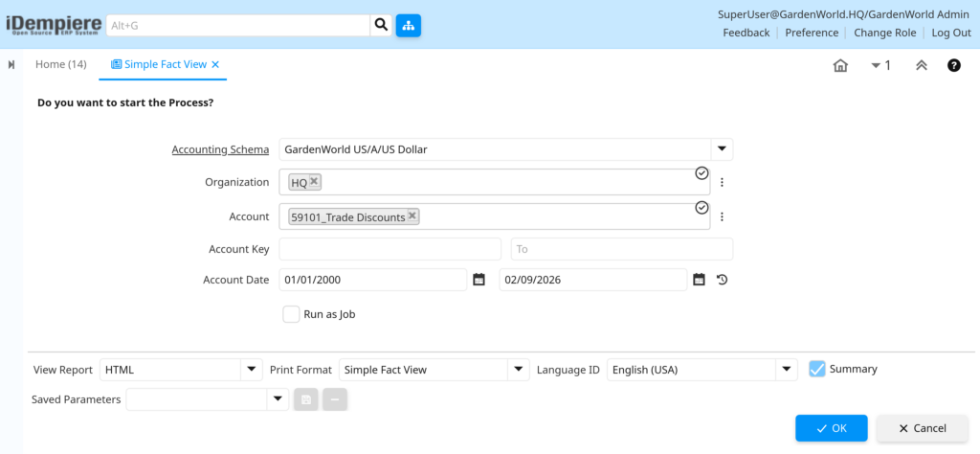Click the search magnifier icon
This screenshot has width=980, height=454.
[x=381, y=25]
